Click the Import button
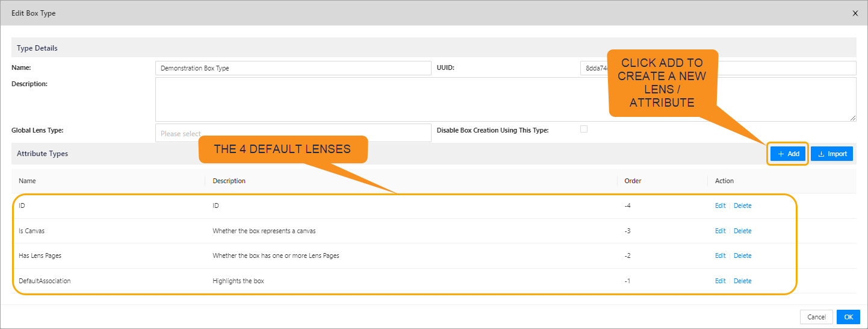Viewport: 868px width, 329px height. click(x=831, y=154)
